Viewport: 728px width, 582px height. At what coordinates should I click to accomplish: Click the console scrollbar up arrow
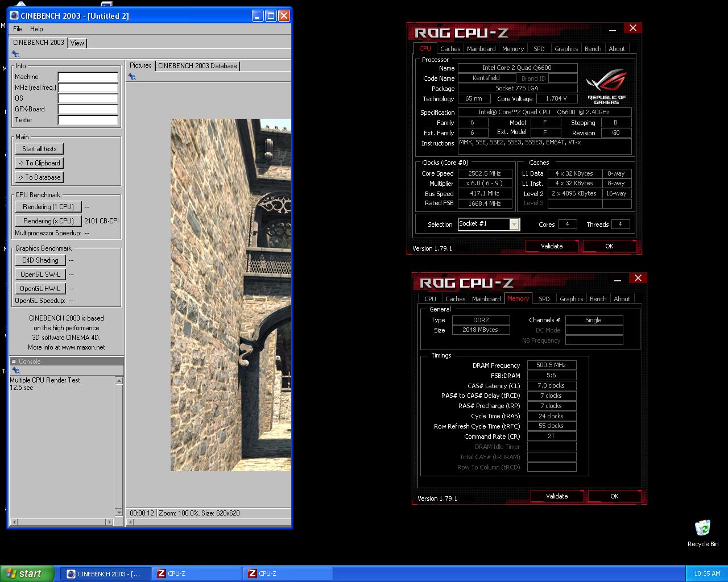click(x=119, y=381)
